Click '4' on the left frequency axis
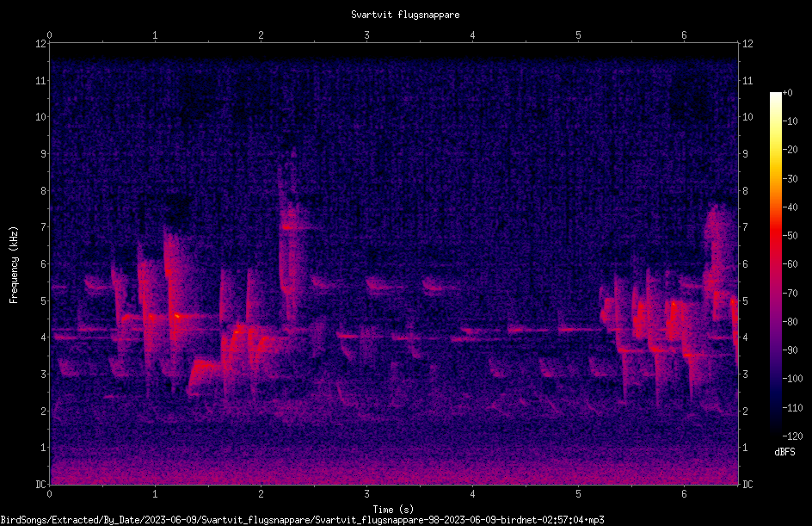This screenshot has height=526, width=812. click(43, 337)
